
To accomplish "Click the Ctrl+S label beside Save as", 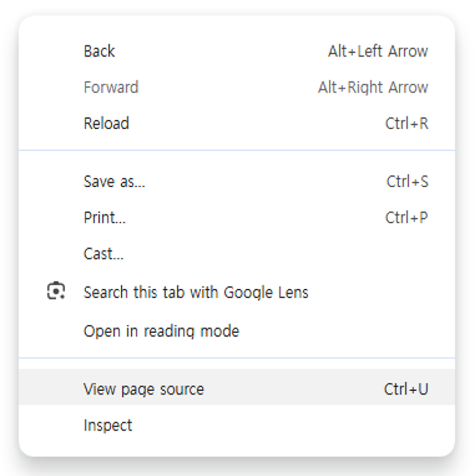I will click(408, 181).
